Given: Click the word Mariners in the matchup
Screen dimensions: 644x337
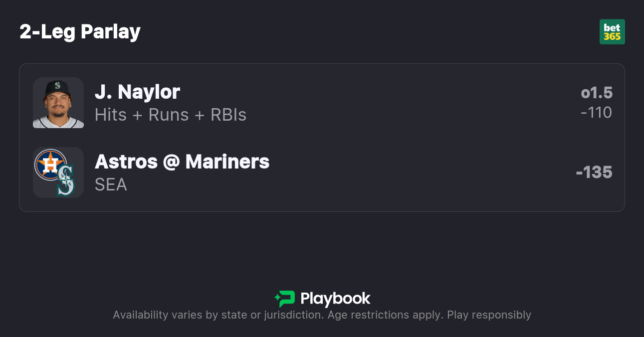Looking at the screenshot, I should [227, 162].
